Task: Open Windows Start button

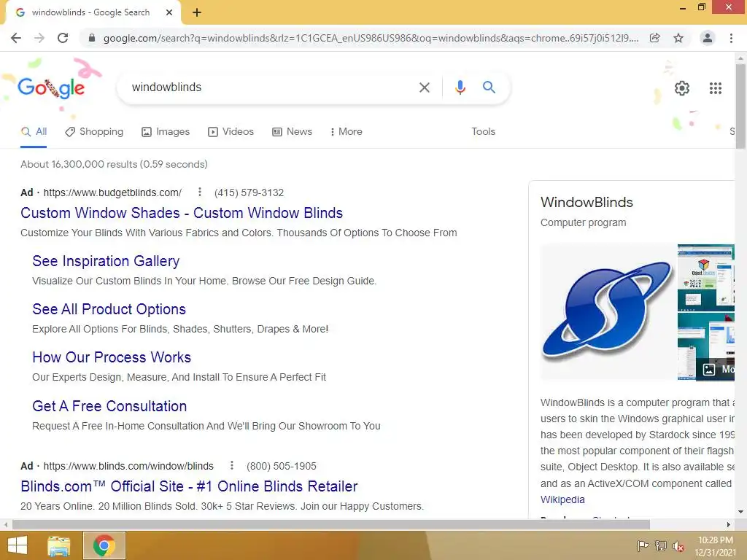Action: [x=18, y=545]
